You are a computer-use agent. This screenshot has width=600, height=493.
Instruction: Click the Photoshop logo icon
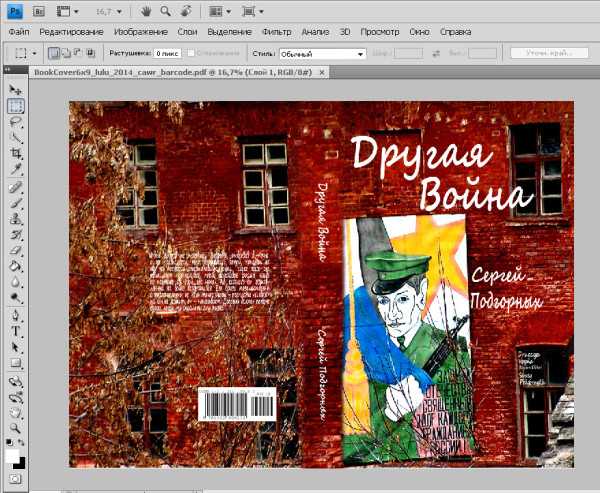pos(15,11)
